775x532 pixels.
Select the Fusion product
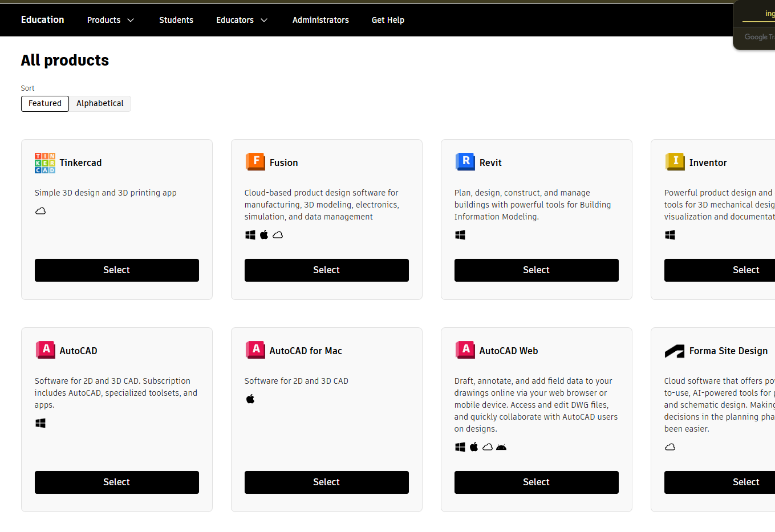pyautogui.click(x=327, y=270)
